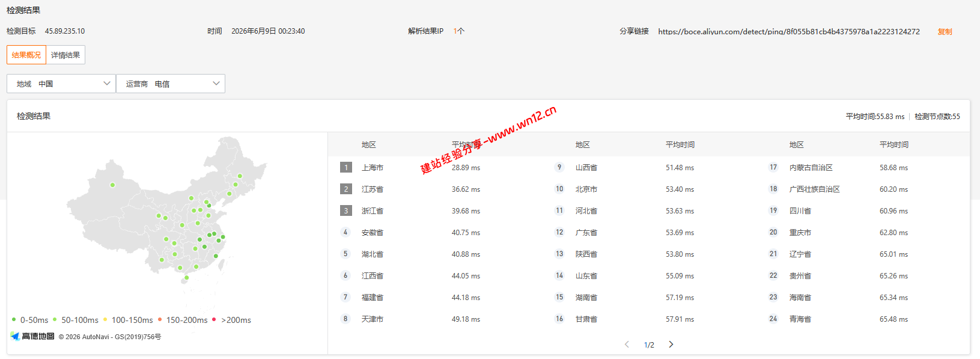Click the 0-50ms legend dot

pos(14,319)
